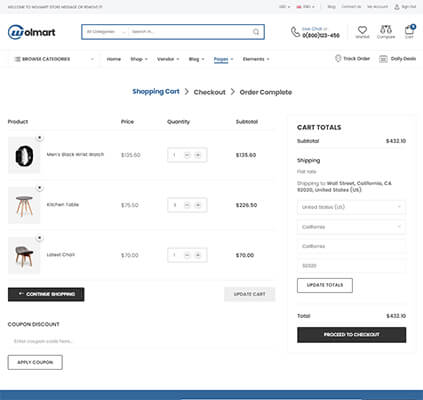Expand the Browse Categories menu

(54, 59)
